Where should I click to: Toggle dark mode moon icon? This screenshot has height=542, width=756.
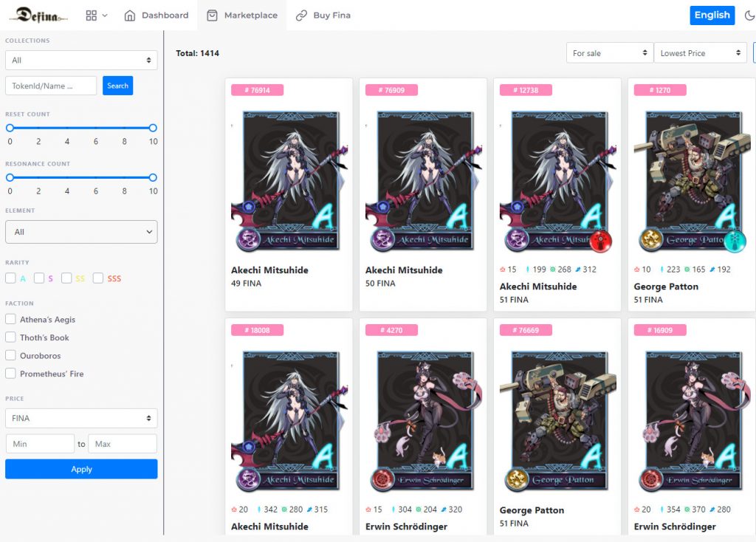pos(749,16)
